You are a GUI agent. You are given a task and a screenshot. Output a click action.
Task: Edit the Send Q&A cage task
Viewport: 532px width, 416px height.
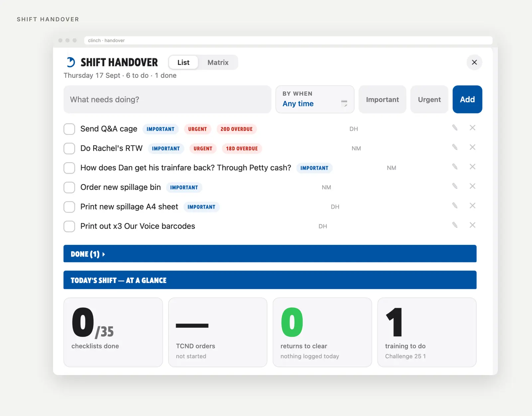click(455, 128)
